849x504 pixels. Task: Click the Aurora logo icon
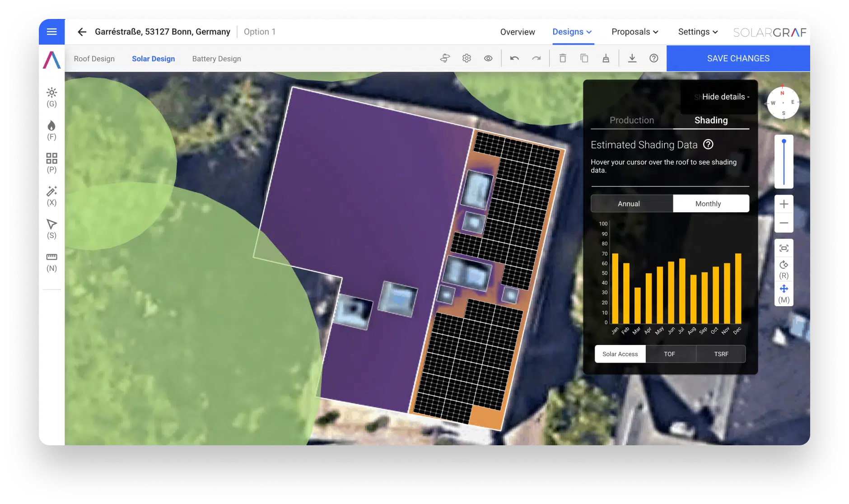click(51, 60)
